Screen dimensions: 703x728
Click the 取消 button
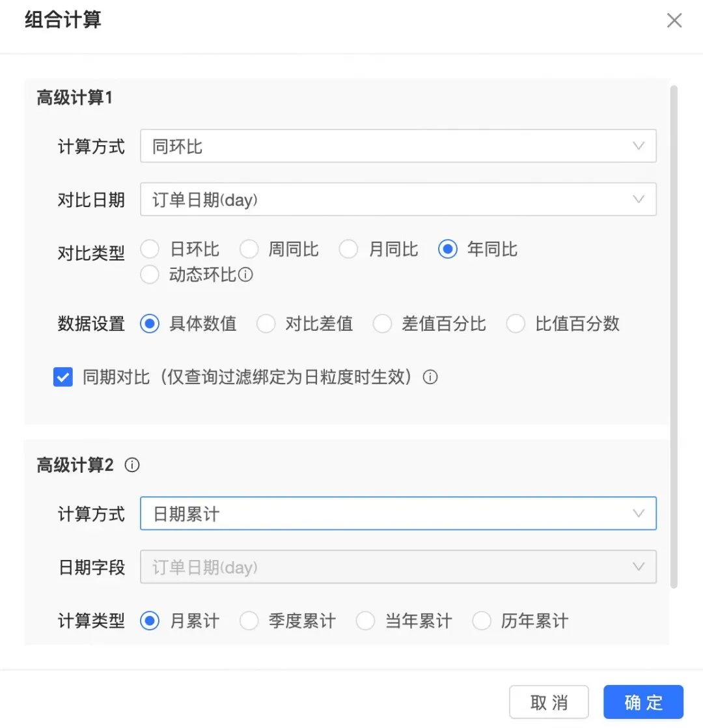click(x=549, y=702)
